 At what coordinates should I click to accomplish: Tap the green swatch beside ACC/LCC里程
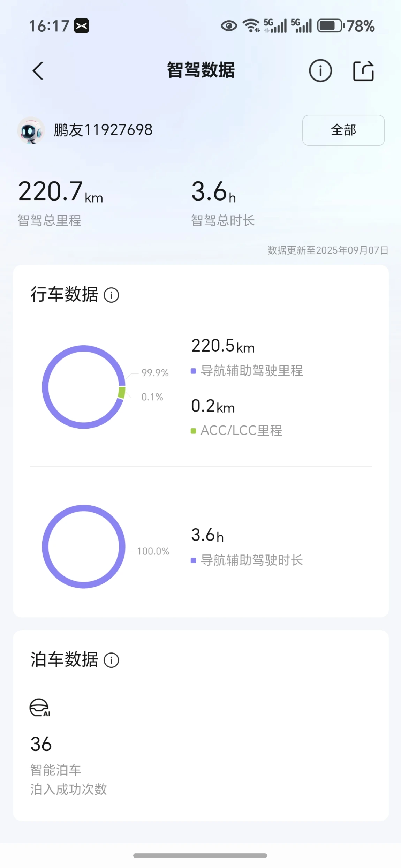193,431
